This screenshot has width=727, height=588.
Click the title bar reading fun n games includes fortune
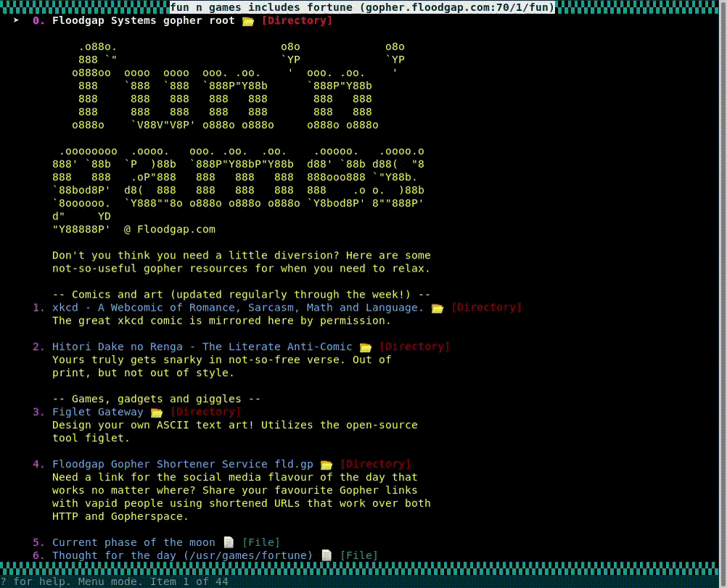click(362, 7)
